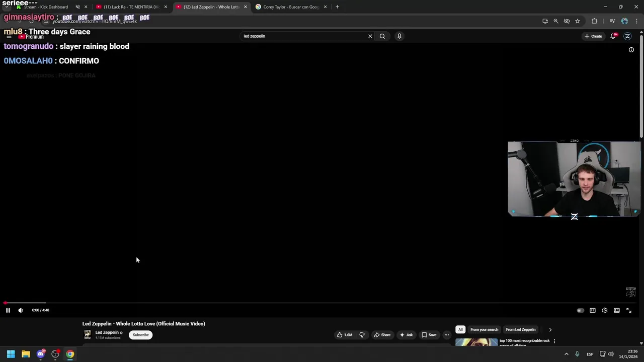The height and width of the screenshot is (362, 644).
Task: Select the From your search chip
Action: pos(484,330)
